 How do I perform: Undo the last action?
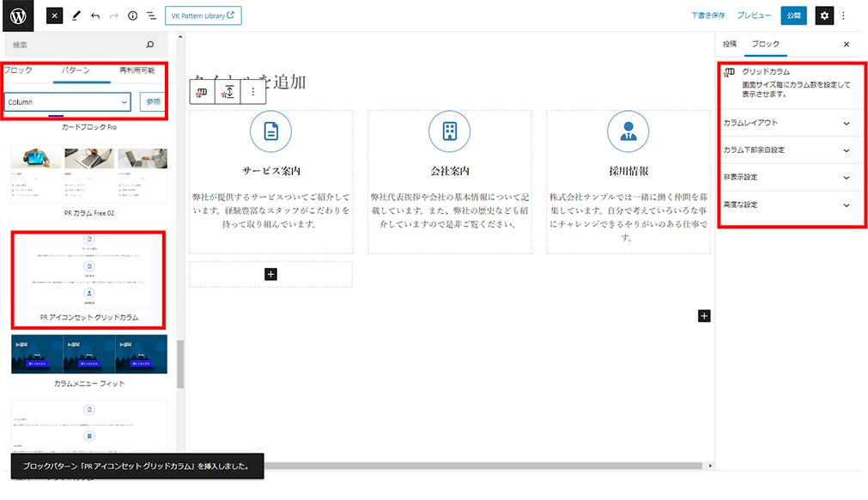tap(94, 15)
